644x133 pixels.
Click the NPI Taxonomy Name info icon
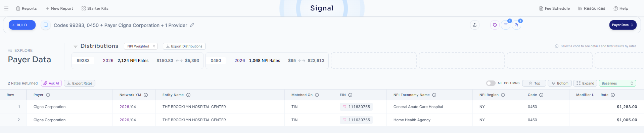tap(434, 95)
